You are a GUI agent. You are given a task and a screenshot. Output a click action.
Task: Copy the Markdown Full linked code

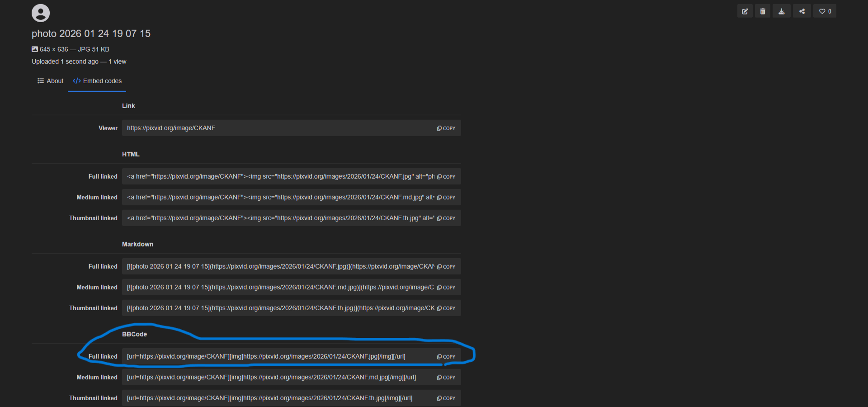coord(446,267)
